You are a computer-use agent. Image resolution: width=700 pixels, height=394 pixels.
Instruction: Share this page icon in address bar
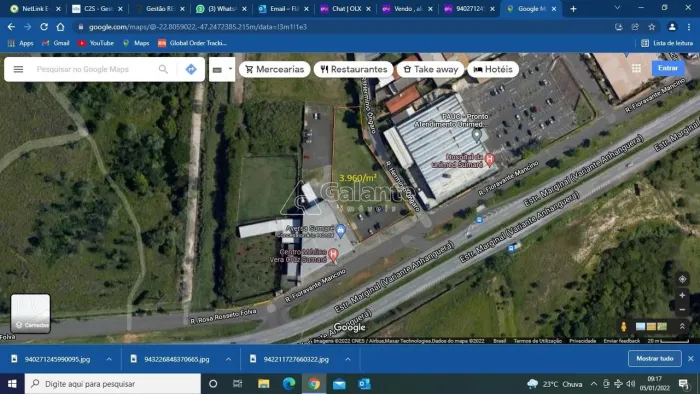click(x=635, y=27)
